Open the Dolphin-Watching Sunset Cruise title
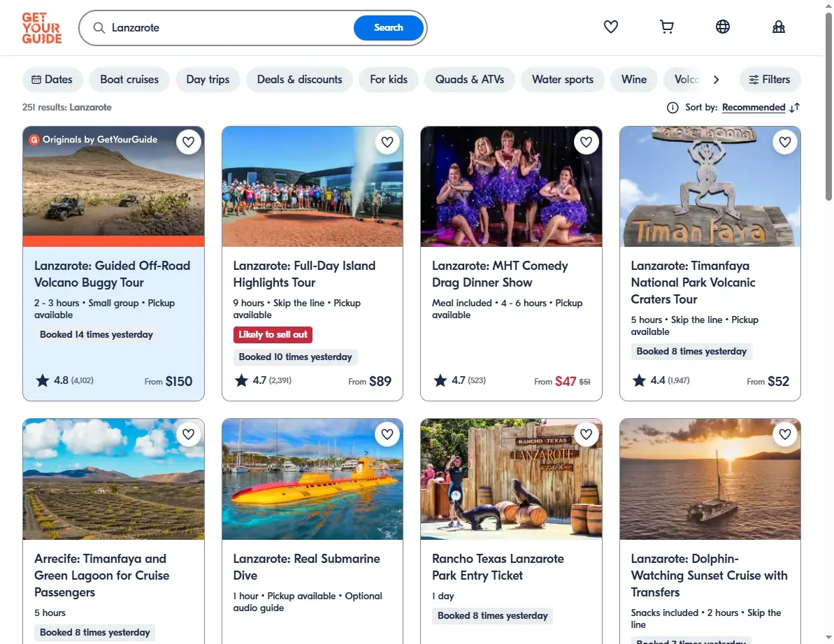The image size is (834, 644). pos(709,575)
